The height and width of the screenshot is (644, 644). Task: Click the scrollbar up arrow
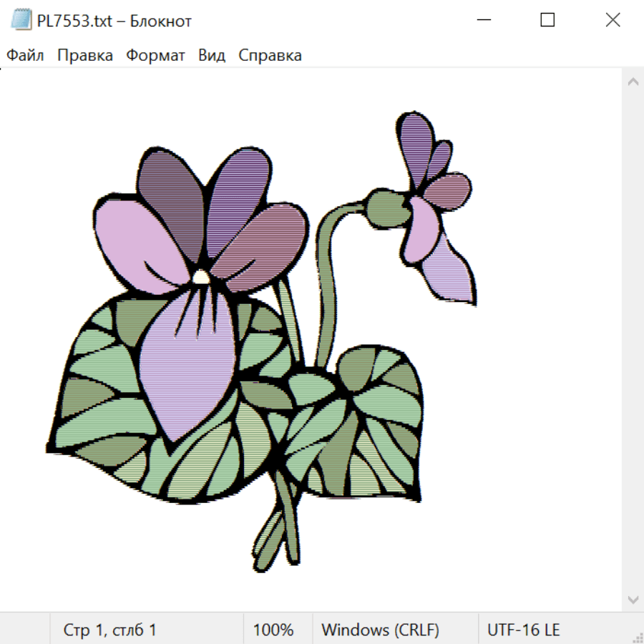coord(633,82)
